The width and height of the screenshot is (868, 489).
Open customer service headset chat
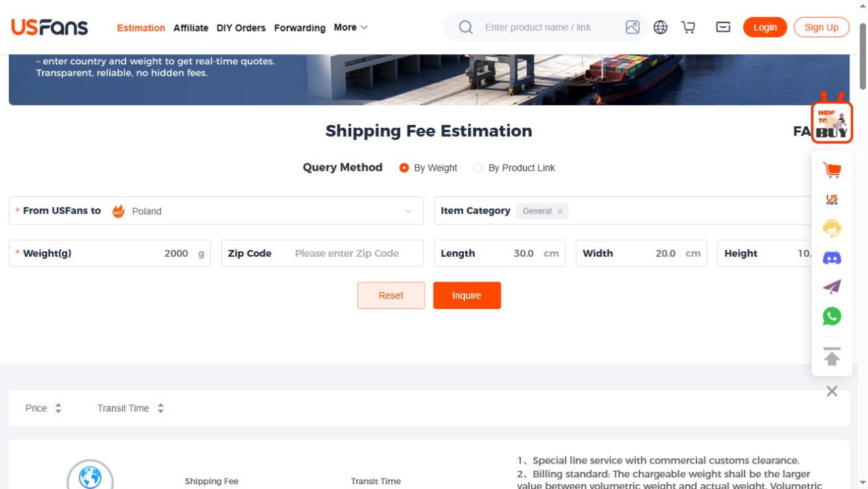click(x=832, y=229)
